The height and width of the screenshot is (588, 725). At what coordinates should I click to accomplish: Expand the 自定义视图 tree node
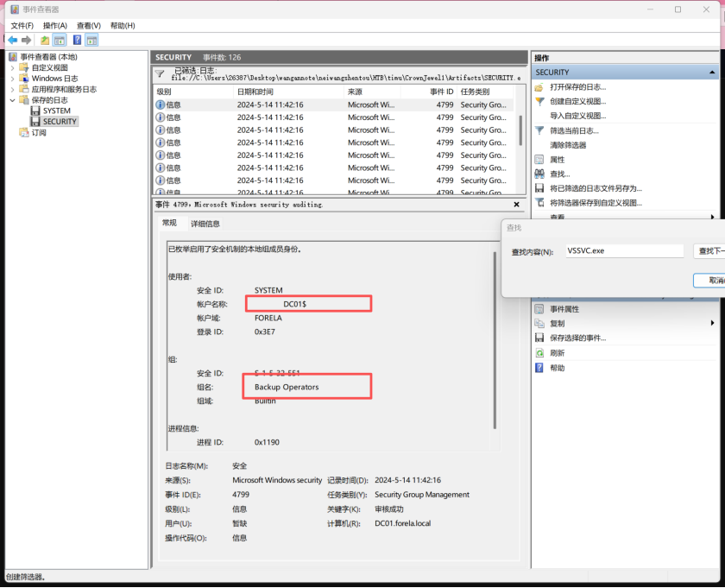click(x=13, y=67)
